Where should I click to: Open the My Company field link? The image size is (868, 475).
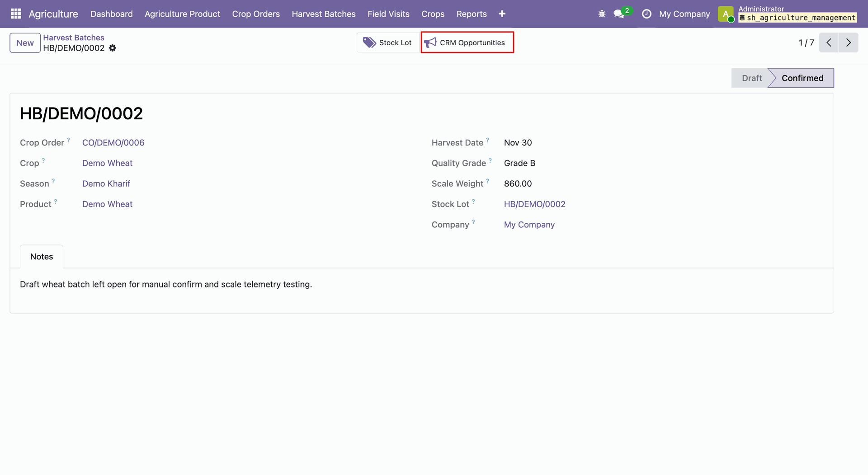tap(529, 225)
